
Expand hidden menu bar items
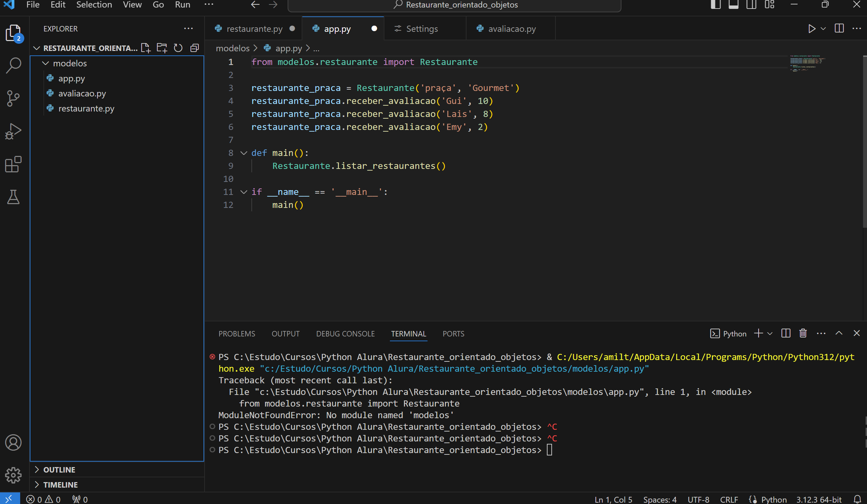(209, 4)
